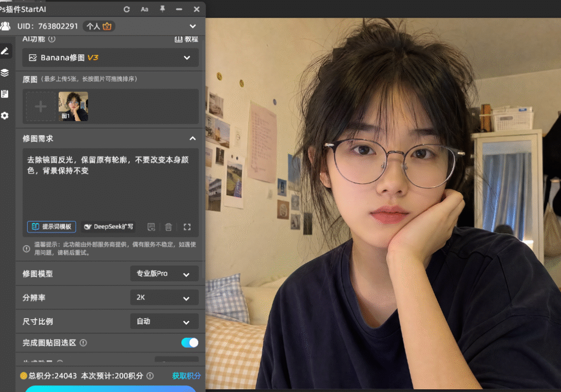561x392 pixels.
Task: Open the 获取积分 link
Action: [186, 376]
